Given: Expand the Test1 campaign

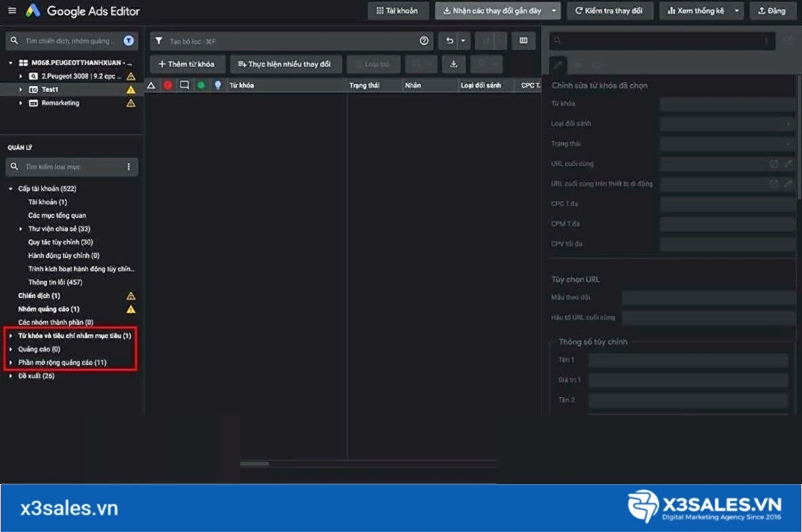Looking at the screenshot, I should point(20,90).
